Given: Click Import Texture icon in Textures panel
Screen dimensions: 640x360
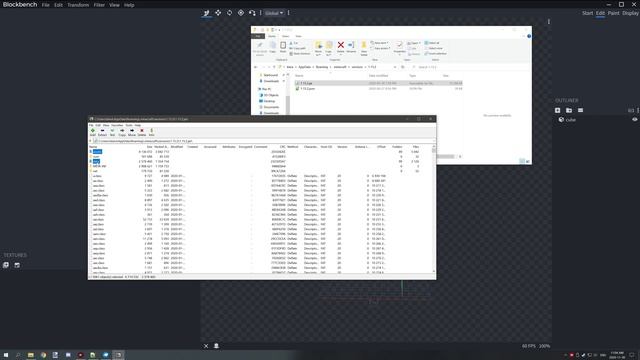Looking at the screenshot, I should coord(6,265).
